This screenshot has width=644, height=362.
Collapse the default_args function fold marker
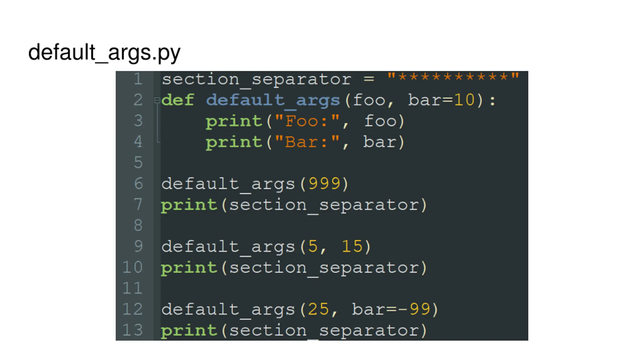(157, 100)
